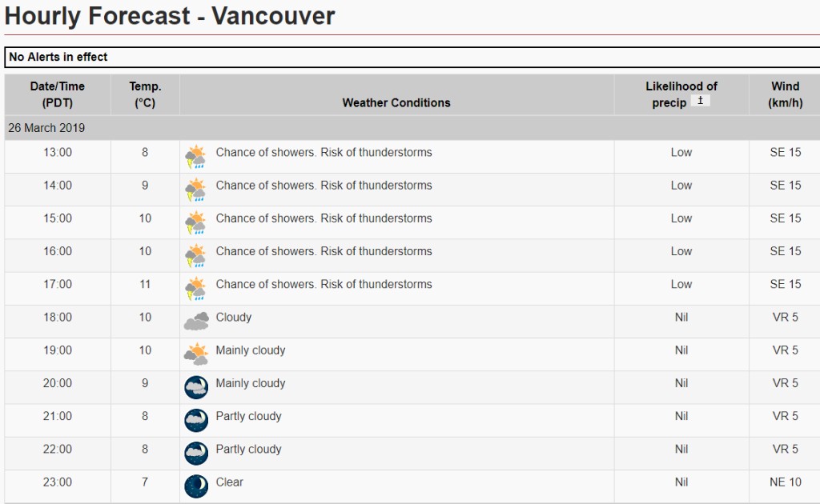Click the 23:00 clear moon icon
Screen dimensions: 820x504
point(196,486)
